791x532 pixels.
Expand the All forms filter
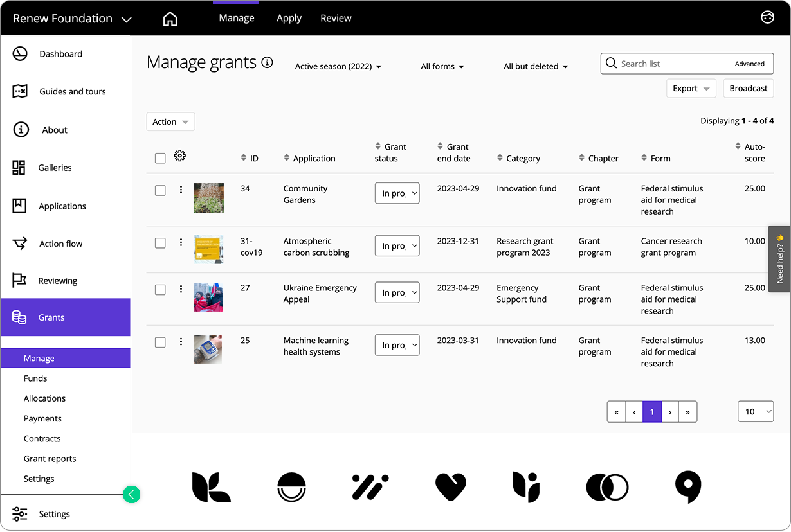[442, 66]
